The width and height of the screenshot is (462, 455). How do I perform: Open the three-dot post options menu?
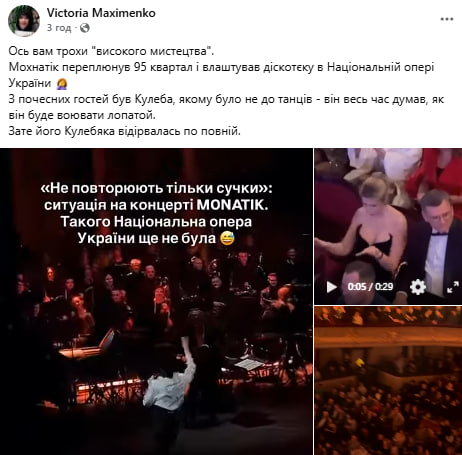[x=447, y=19]
